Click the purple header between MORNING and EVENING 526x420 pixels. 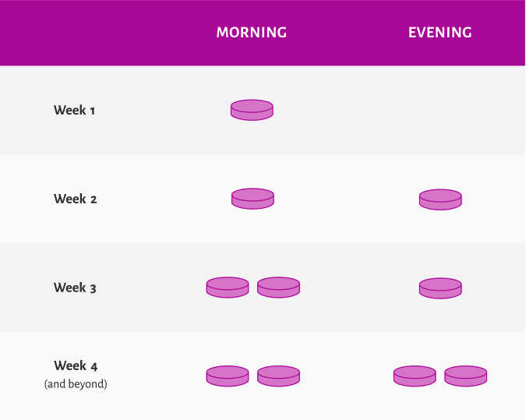(348, 33)
